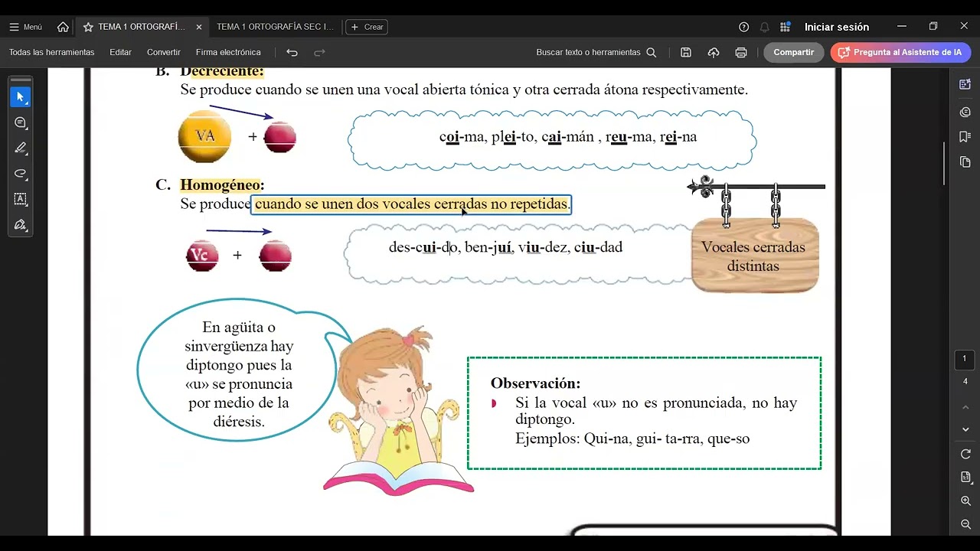Screen dimensions: 980x551
Task: Click Pregunta al Asistente de IA
Action: pyautogui.click(x=900, y=52)
